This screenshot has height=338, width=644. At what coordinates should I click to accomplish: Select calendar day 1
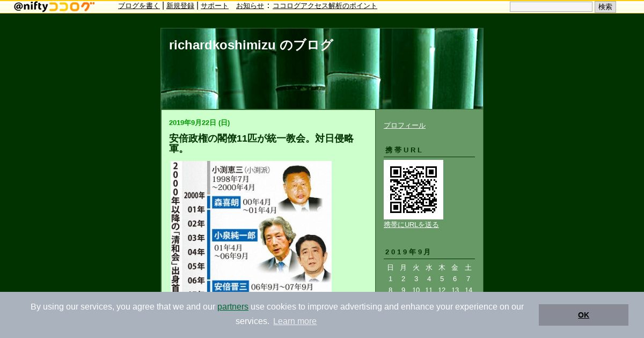click(390, 279)
